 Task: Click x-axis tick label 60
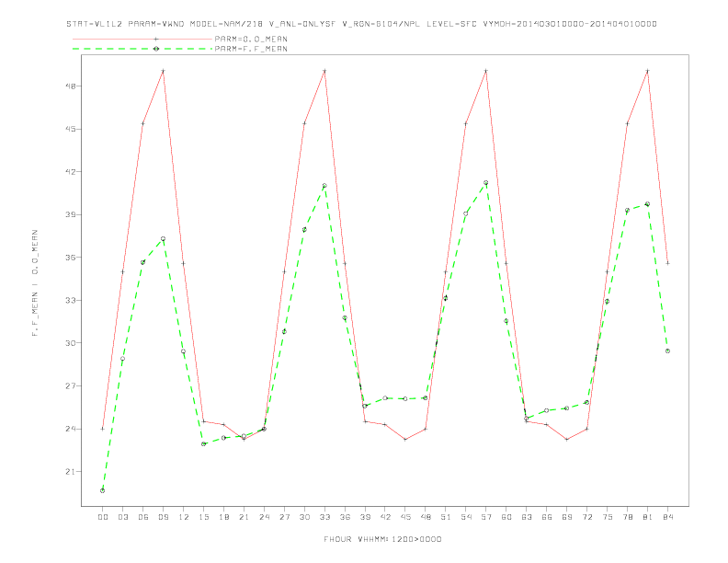[506, 517]
